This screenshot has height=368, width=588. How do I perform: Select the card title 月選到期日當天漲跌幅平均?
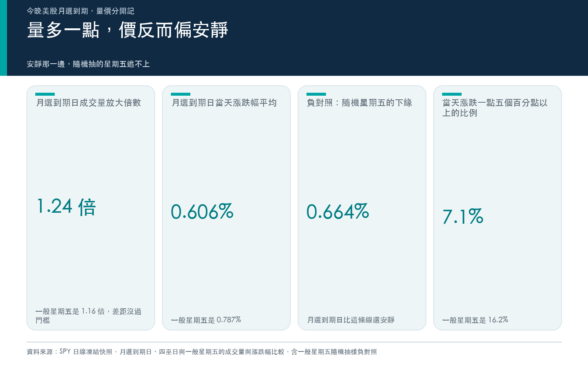[224, 103]
